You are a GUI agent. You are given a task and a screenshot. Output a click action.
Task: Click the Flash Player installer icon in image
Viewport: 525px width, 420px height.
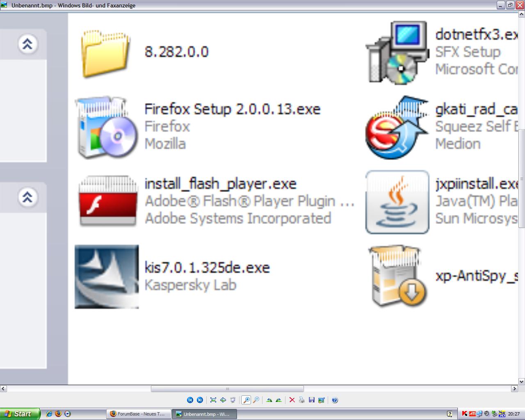[108, 201]
